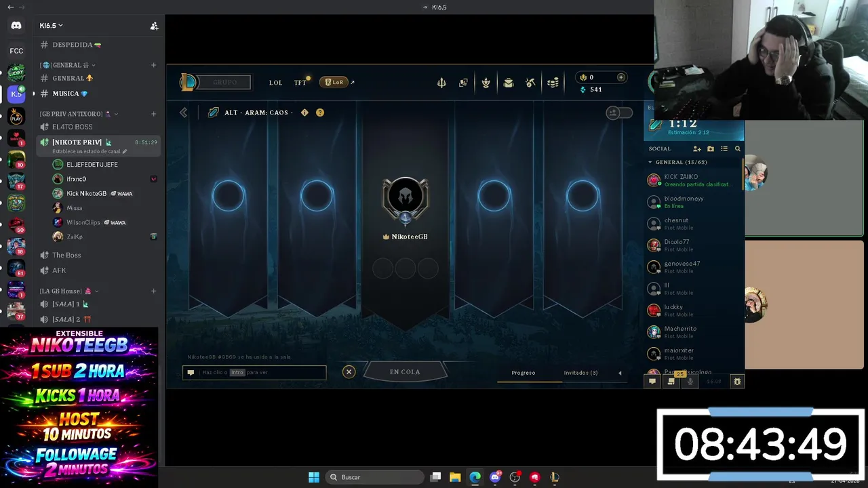The image size is (868, 488).
Task: Add a channel to GB PRIV ANTIXORO category
Action: (153, 114)
